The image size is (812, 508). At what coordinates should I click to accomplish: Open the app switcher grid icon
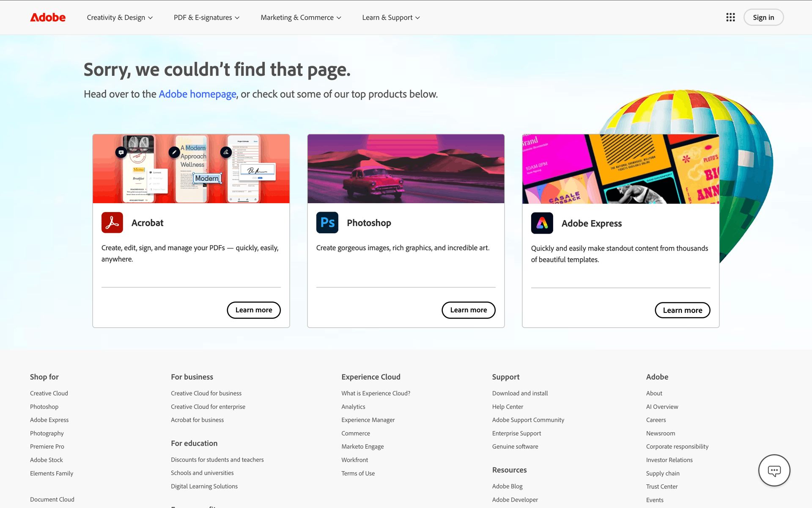pyautogui.click(x=730, y=17)
